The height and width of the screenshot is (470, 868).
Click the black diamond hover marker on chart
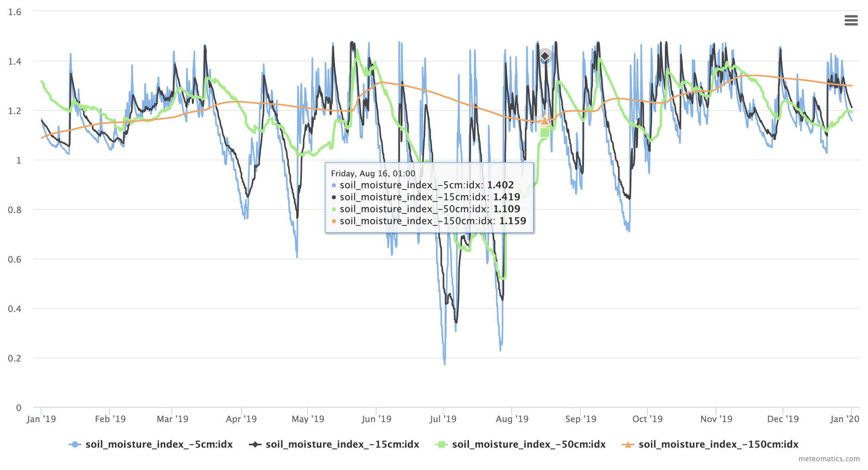click(545, 56)
